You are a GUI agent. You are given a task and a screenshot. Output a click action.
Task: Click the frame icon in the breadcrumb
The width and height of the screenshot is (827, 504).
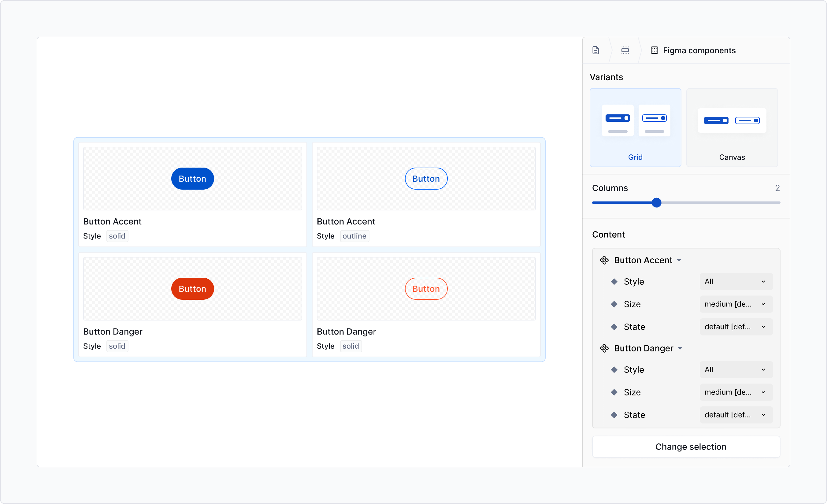pyautogui.click(x=625, y=50)
